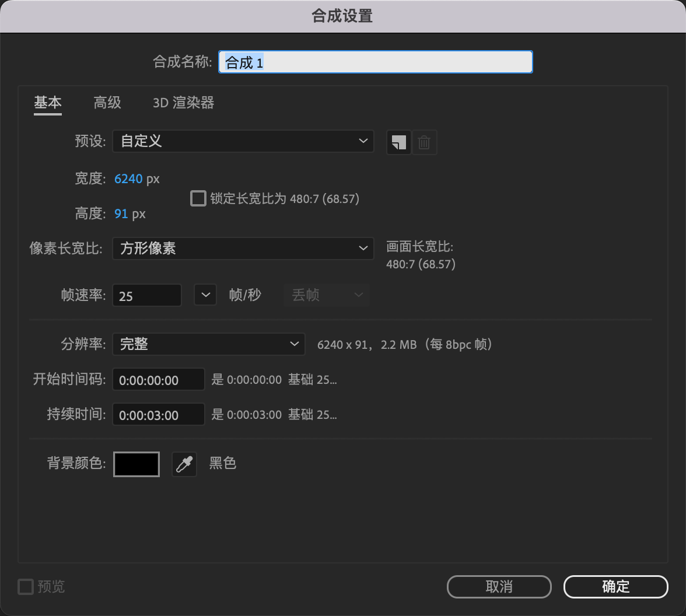686x616 pixels.
Task: Click the 确定 button
Action: [615, 587]
